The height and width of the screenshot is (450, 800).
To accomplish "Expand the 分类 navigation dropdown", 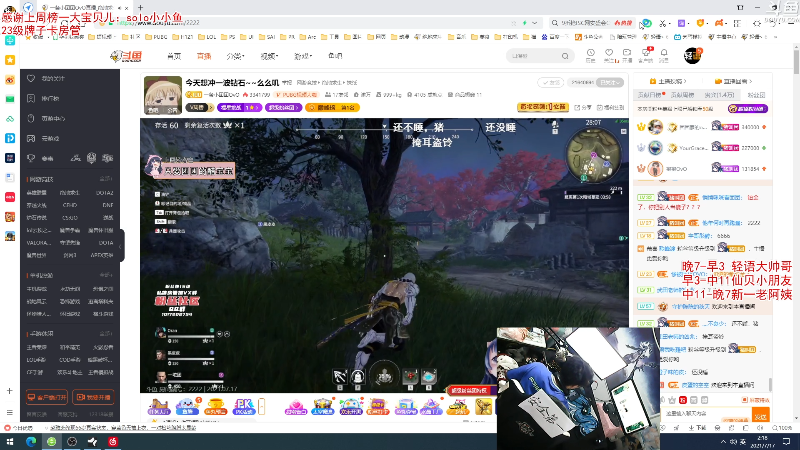I will coord(235,56).
